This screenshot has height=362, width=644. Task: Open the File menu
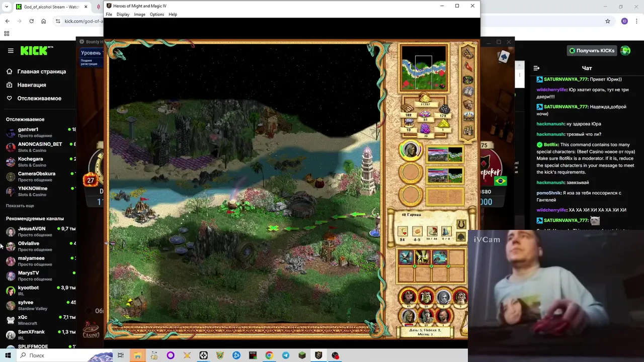coord(109,15)
